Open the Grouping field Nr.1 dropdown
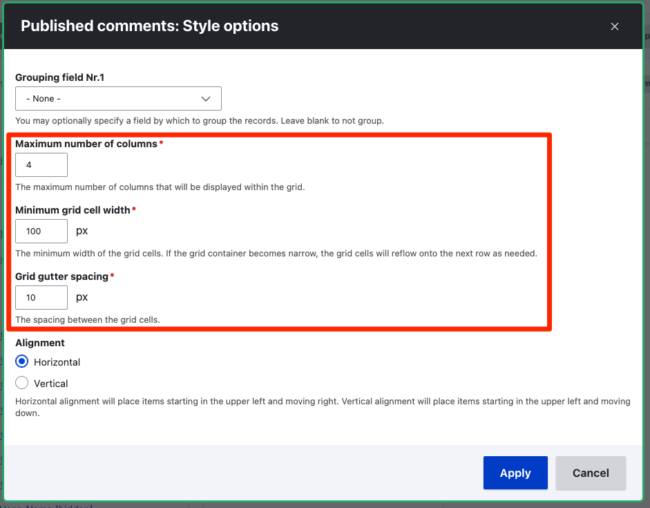Viewport: 650px width, 508px height. tap(117, 98)
